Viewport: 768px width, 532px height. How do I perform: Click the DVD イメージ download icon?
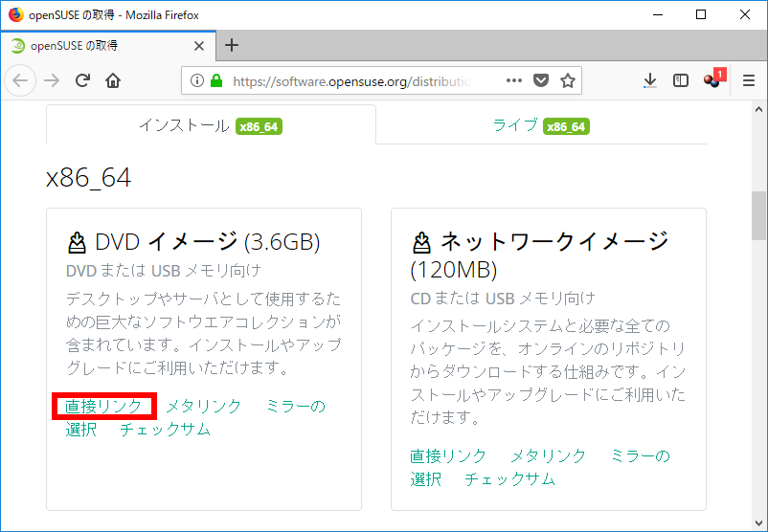tap(77, 243)
